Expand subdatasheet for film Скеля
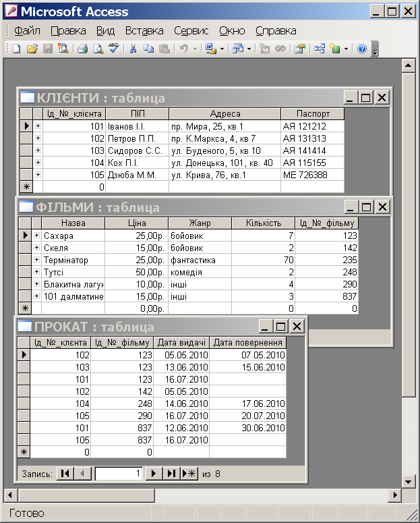Image resolution: width=420 pixels, height=523 pixels. 36,248
